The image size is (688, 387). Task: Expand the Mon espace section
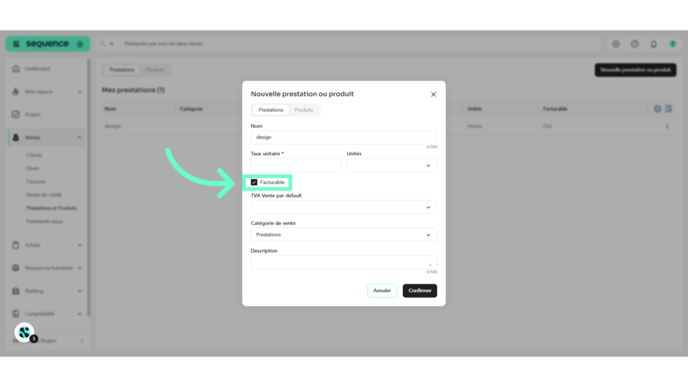(x=79, y=92)
